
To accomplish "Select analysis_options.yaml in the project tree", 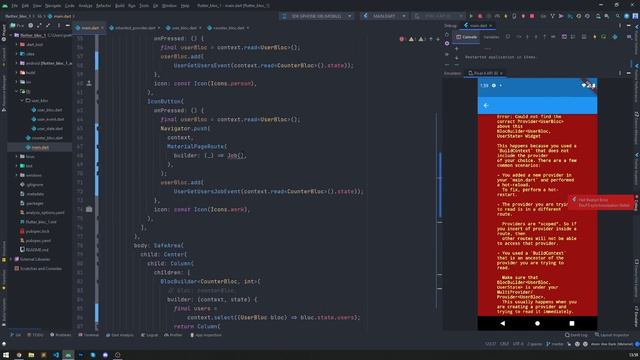I will pos(45,213).
